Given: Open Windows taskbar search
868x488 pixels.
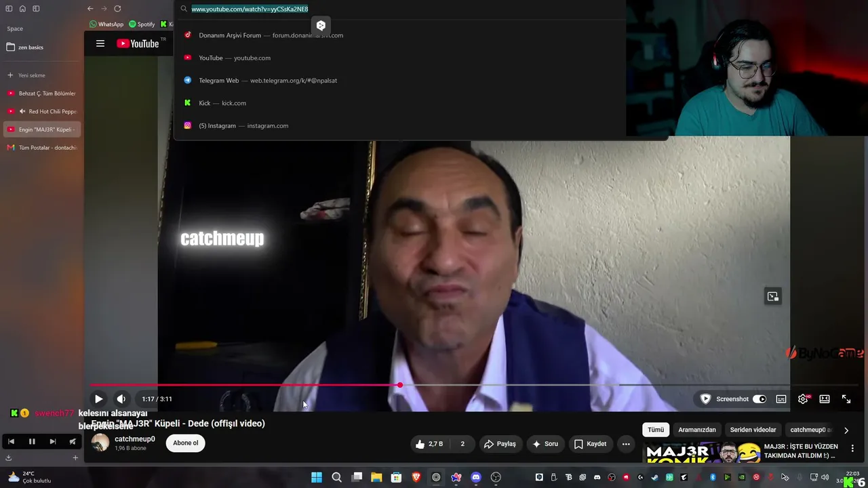Looking at the screenshot, I should pos(336,477).
